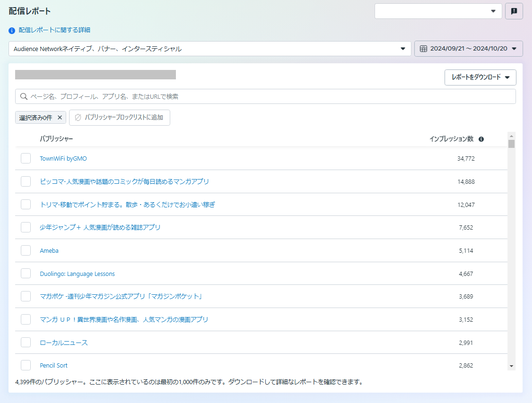Click the 3,689 impressions value
The width and height of the screenshot is (532, 403).
point(466,297)
